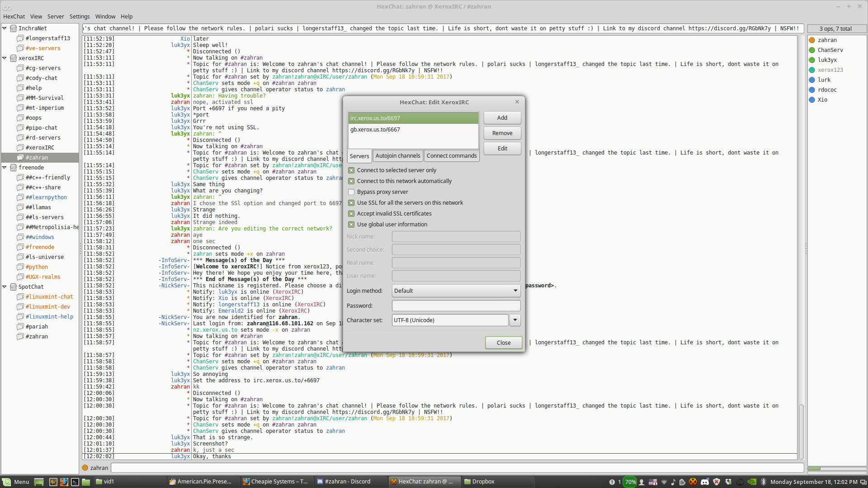The height and width of the screenshot is (488, 868).
Task: Select ChanServ in the user list
Action: point(830,50)
